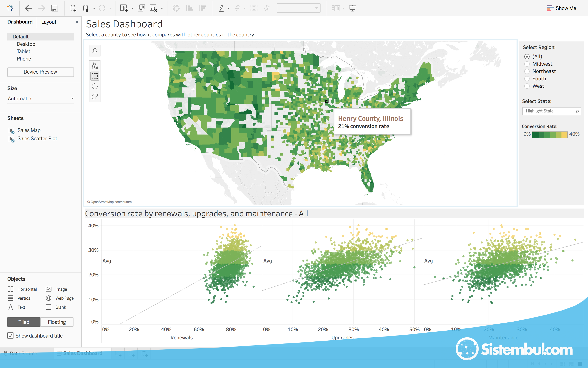Redo with the forward arrow
The image size is (588, 368).
tap(42, 8)
